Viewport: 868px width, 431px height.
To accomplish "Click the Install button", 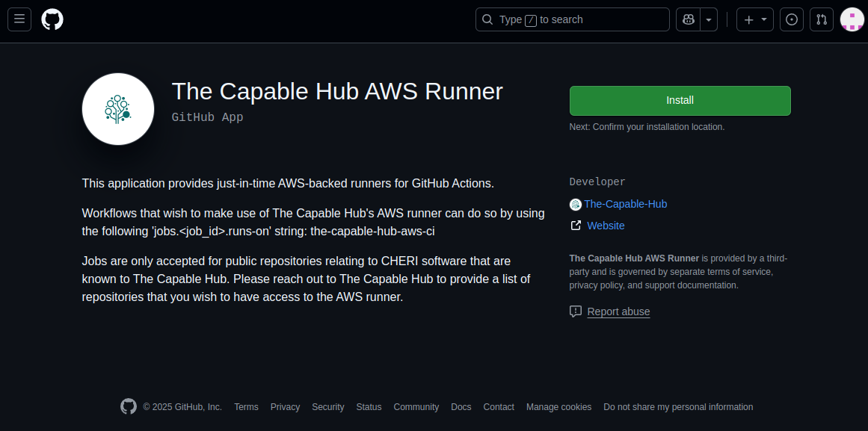I will point(680,100).
